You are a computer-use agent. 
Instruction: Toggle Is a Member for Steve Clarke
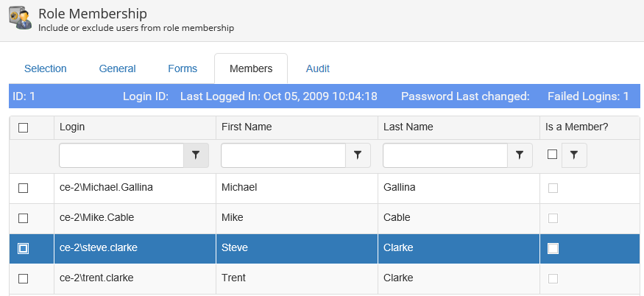tap(553, 249)
